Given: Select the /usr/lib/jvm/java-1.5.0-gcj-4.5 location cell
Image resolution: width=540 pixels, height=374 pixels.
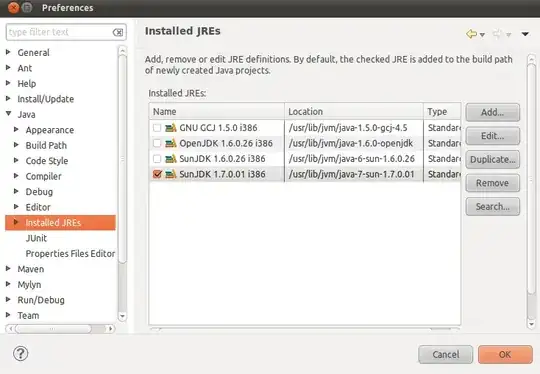Looking at the screenshot, I should (x=354, y=128).
